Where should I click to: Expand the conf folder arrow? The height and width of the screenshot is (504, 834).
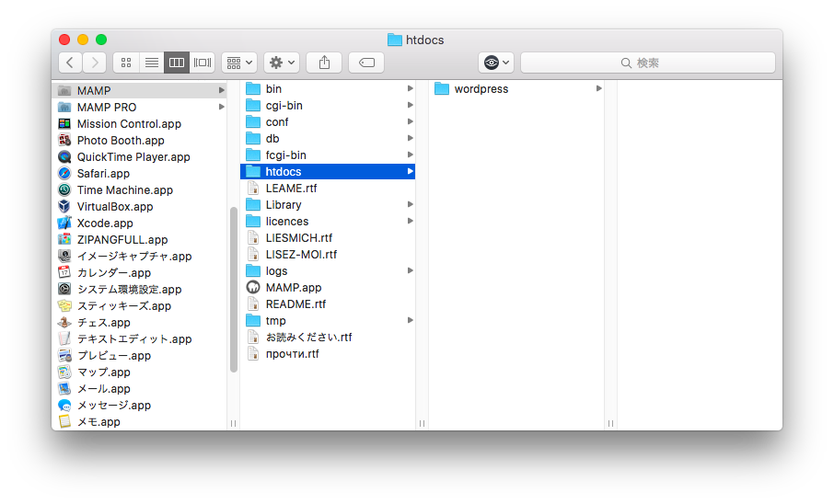tap(410, 121)
